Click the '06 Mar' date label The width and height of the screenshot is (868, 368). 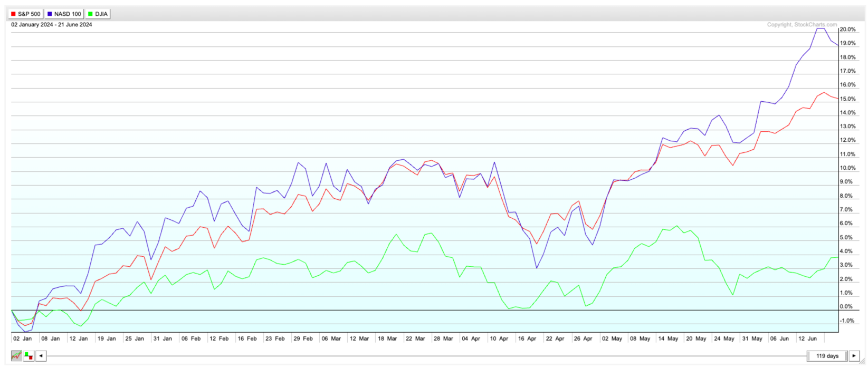pos(331,338)
